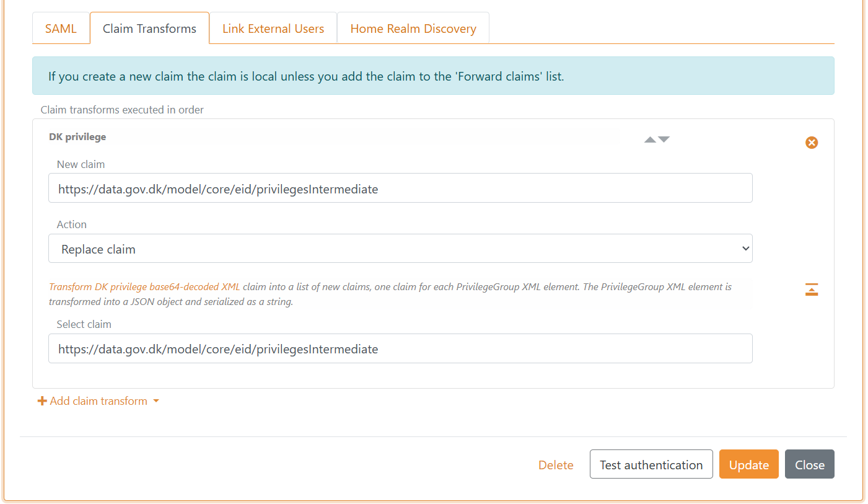Viewport: 868px width, 504px height.
Task: Collapse the DK privilege transform details
Action: click(x=812, y=289)
